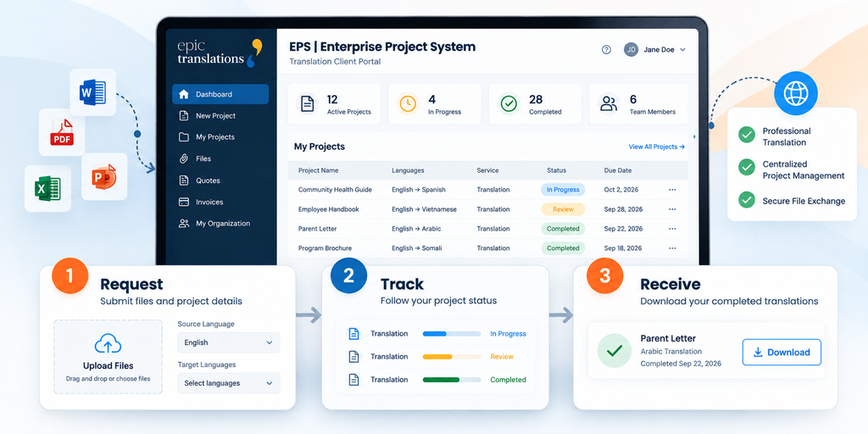Click the green Completed progress bar
The width and height of the screenshot is (868, 434).
452,380
